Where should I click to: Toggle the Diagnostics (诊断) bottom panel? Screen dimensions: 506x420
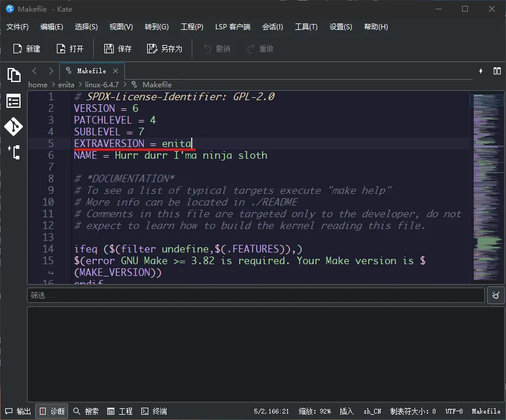52,411
